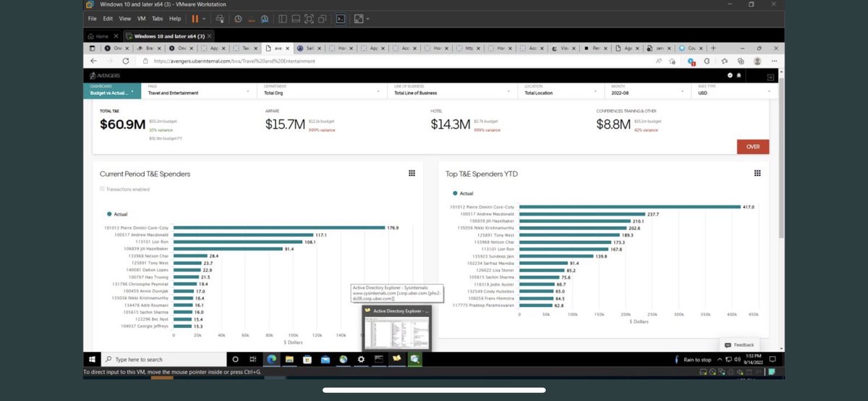Open grid menu of Top T&E Spenders YTD
This screenshot has width=868, height=401.
point(757,173)
